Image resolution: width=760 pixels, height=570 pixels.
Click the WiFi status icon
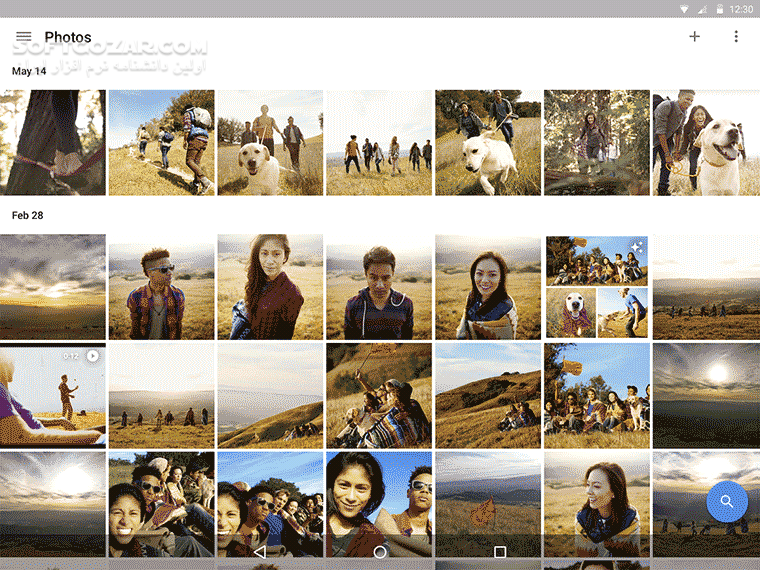[684, 9]
